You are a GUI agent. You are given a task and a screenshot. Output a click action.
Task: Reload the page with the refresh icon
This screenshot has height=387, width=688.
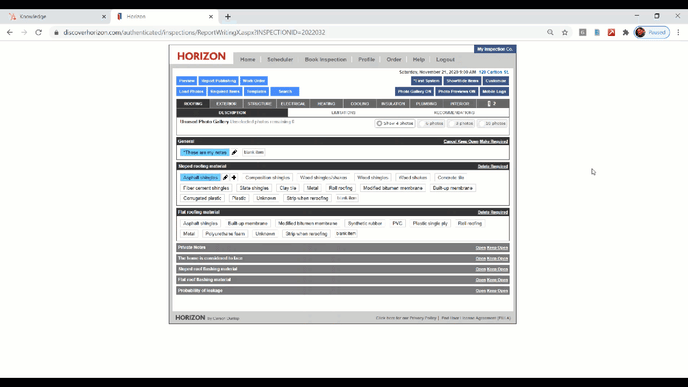click(39, 32)
